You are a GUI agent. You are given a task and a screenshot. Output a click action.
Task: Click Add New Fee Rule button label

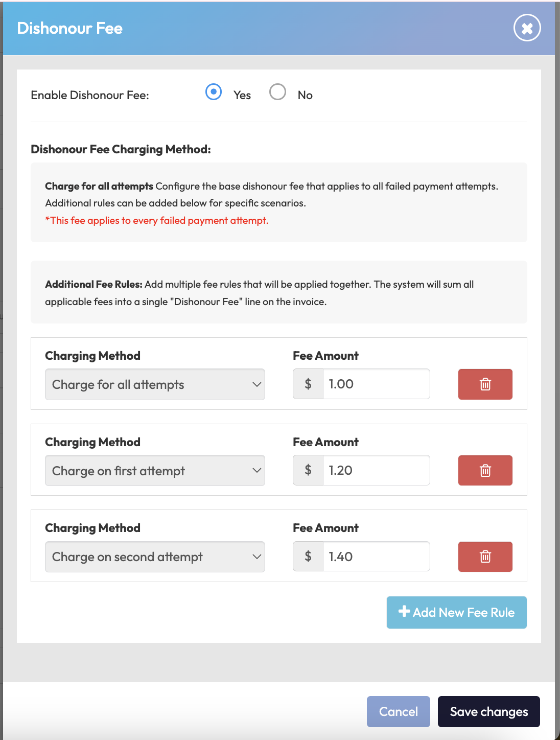463,612
